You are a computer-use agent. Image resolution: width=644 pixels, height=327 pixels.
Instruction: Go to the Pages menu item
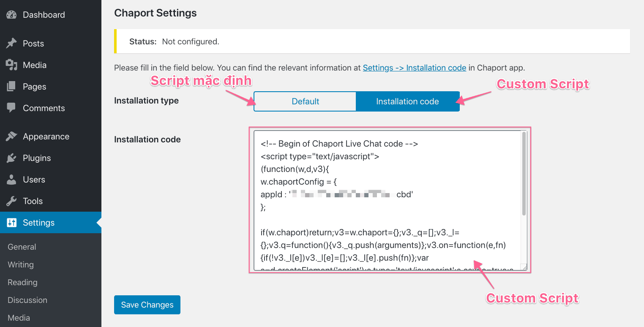[51, 87]
